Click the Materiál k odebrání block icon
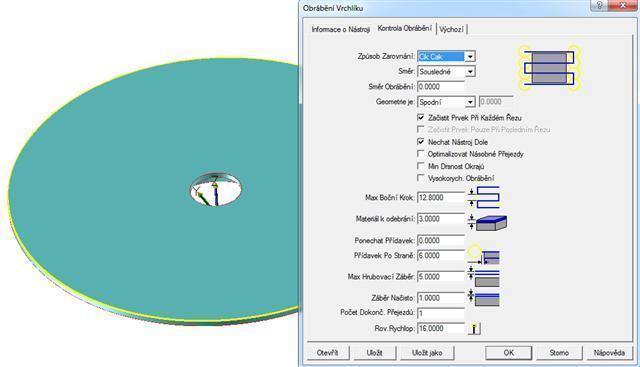The image size is (640, 367). click(x=487, y=222)
